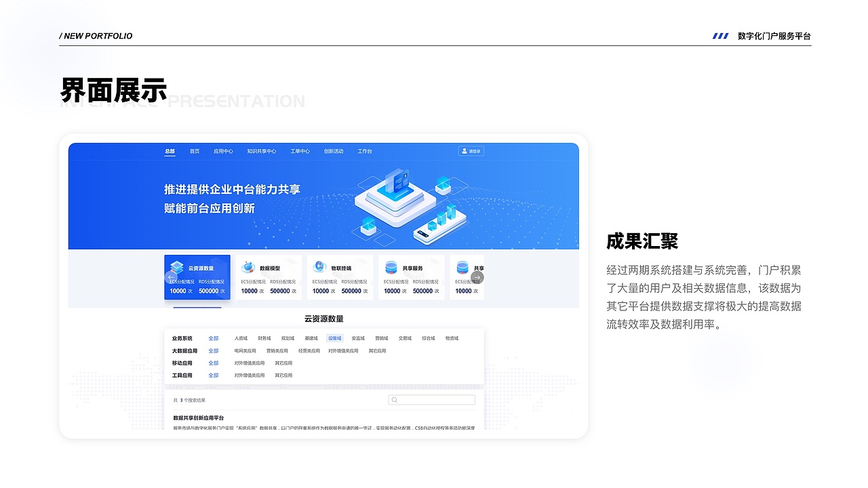The width and height of the screenshot is (868, 488).
Task: Go to 知识共享中心 in the nav bar
Action: pos(262,151)
